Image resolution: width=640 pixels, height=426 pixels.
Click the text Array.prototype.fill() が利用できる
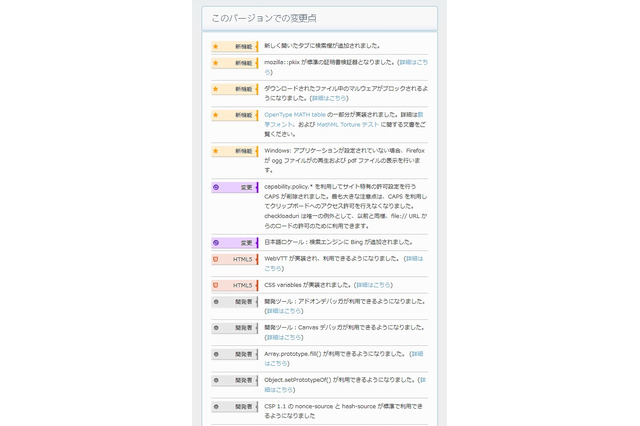tap(335, 354)
